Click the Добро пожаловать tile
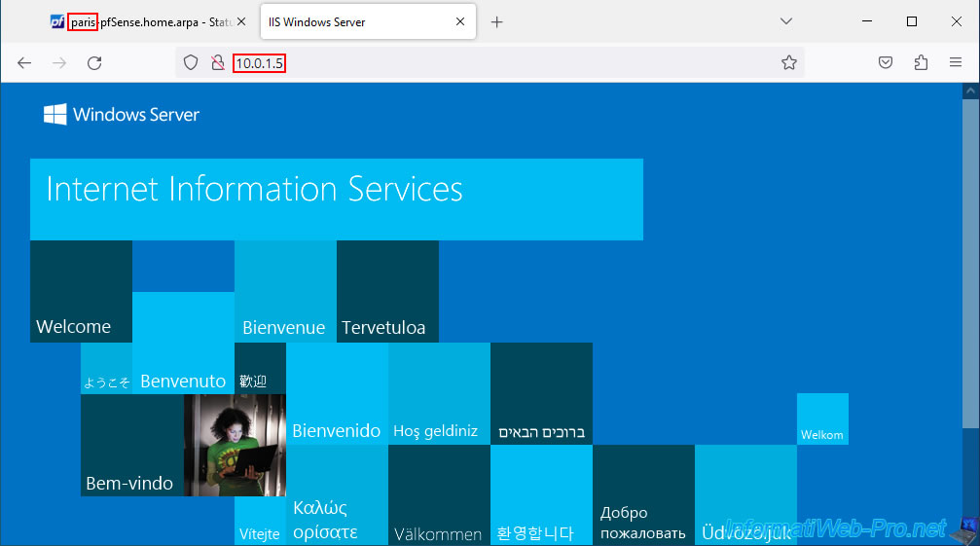980x546 pixels. pyautogui.click(x=643, y=494)
